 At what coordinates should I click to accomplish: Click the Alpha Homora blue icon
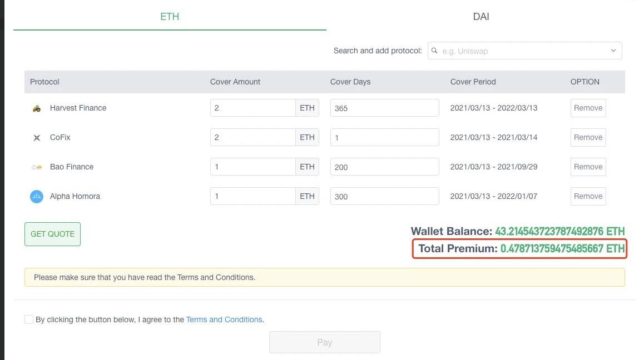pyautogui.click(x=37, y=196)
